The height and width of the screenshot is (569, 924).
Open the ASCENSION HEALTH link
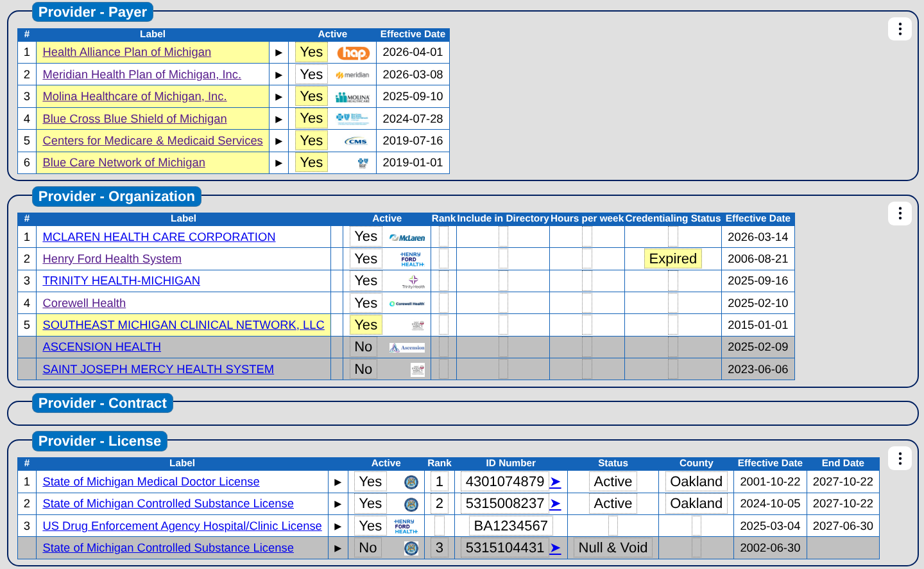[102, 347]
